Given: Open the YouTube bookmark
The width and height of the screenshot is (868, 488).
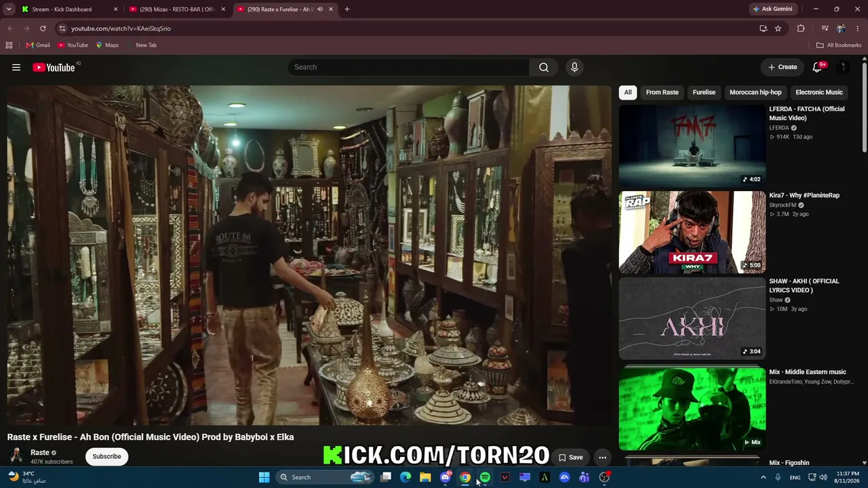Looking at the screenshot, I should [x=73, y=45].
